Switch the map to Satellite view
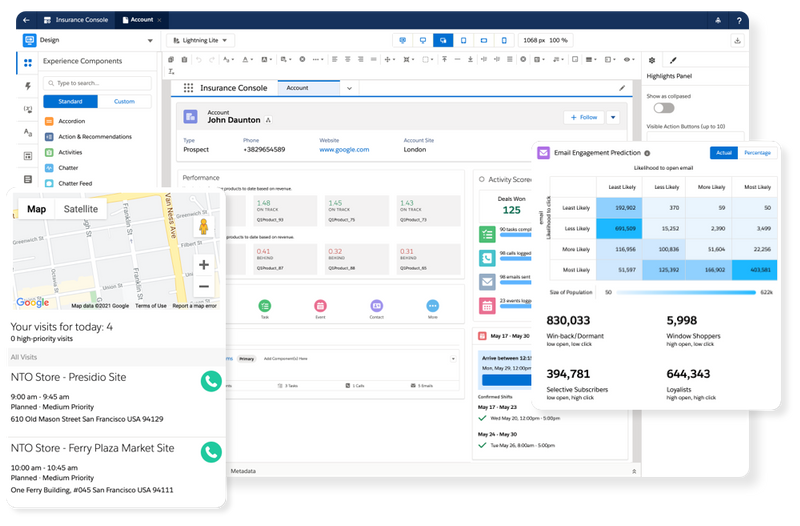The height and width of the screenshot is (526, 800). pos(81,209)
